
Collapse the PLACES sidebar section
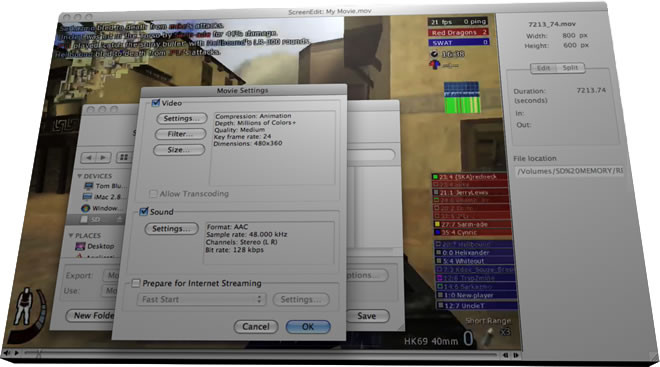click(x=71, y=235)
